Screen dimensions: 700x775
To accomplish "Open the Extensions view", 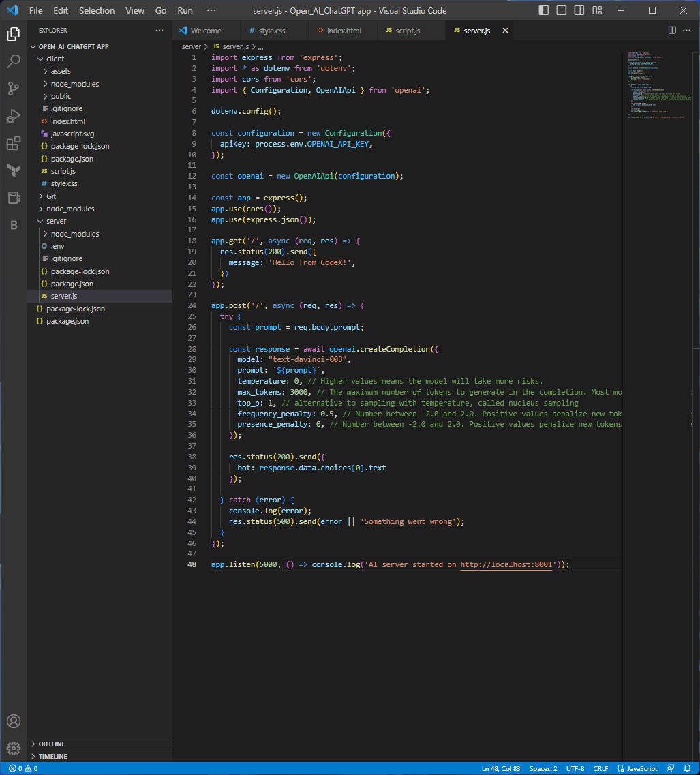I will click(14, 143).
